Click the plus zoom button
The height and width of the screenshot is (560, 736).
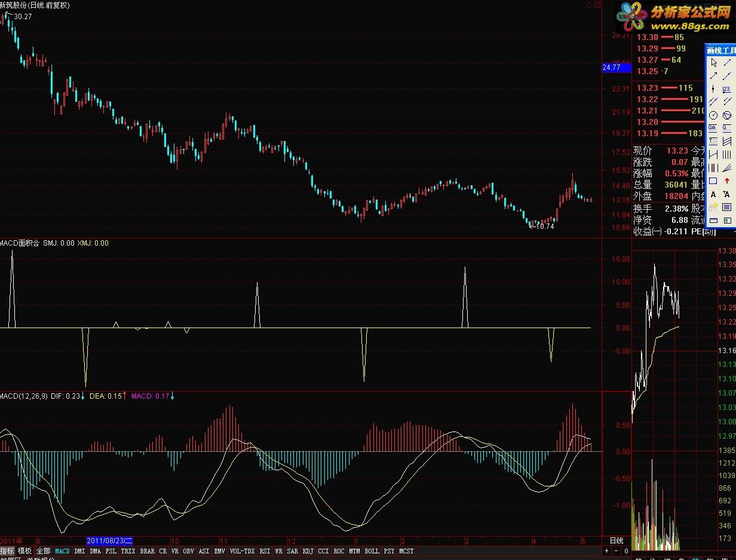point(606,551)
